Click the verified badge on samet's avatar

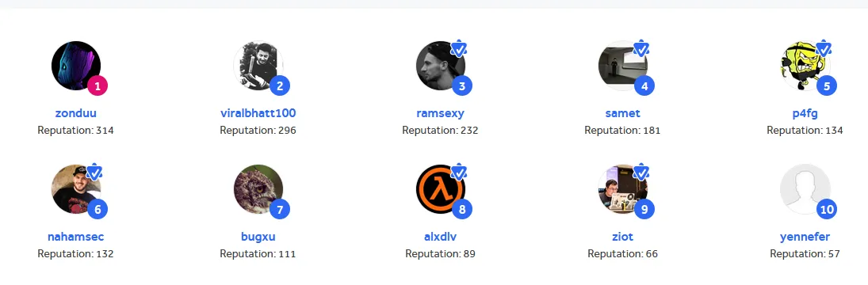(x=640, y=49)
